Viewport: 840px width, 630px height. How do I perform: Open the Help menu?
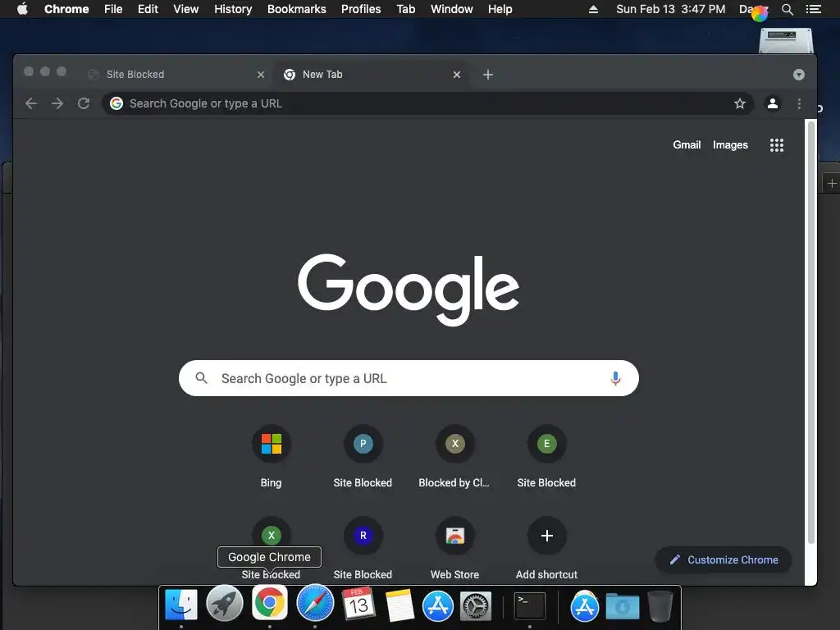(x=500, y=9)
